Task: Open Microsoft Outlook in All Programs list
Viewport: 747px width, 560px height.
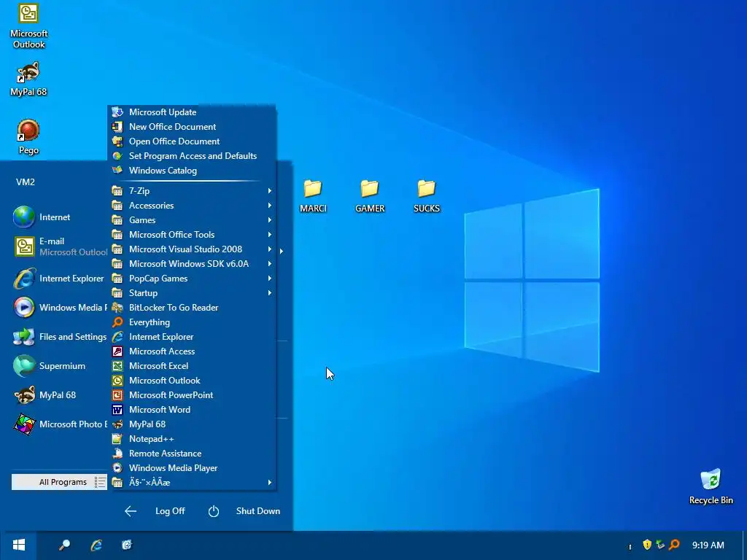Action: pyautogui.click(x=193, y=381)
